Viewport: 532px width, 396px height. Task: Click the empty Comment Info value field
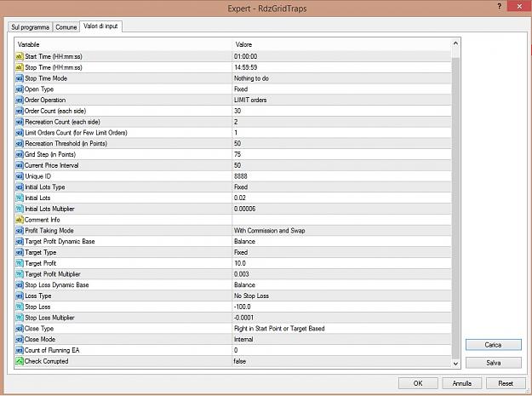[x=341, y=220]
